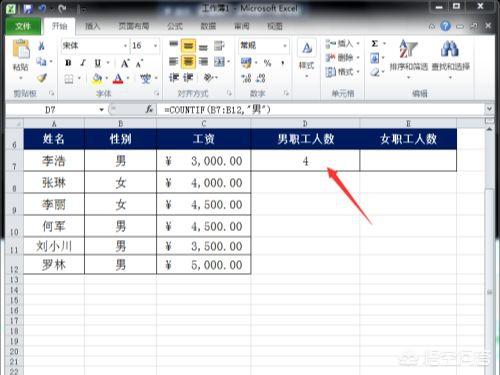Select cell D7 showing 4

(305, 161)
